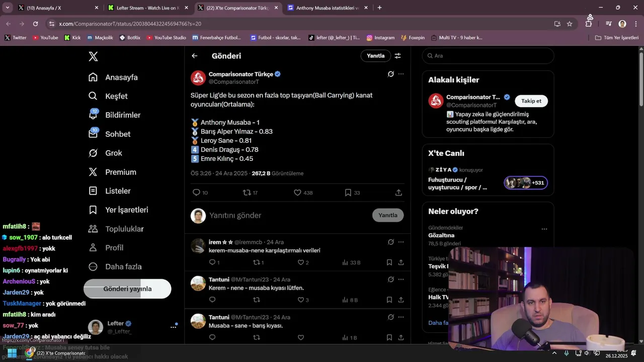Image resolution: width=644 pixels, height=362 pixels.
Task: Close the Lefter Stream tab
Action: [x=186, y=8]
